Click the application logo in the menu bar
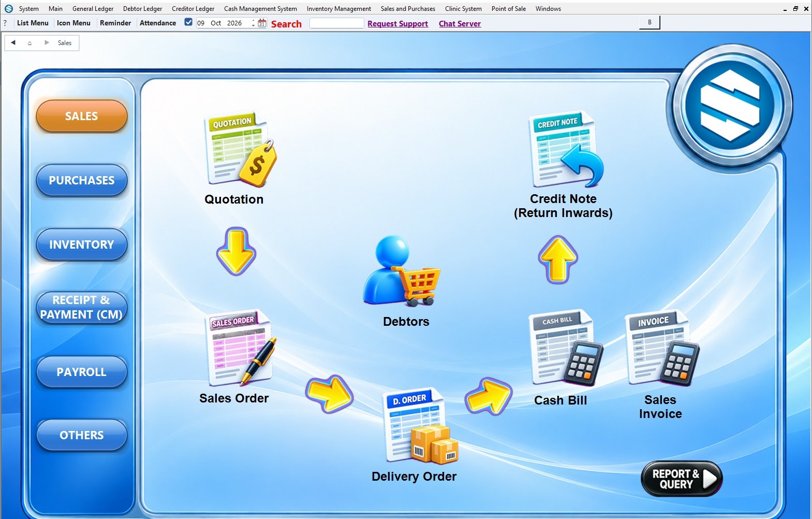The image size is (812, 519). [x=8, y=8]
